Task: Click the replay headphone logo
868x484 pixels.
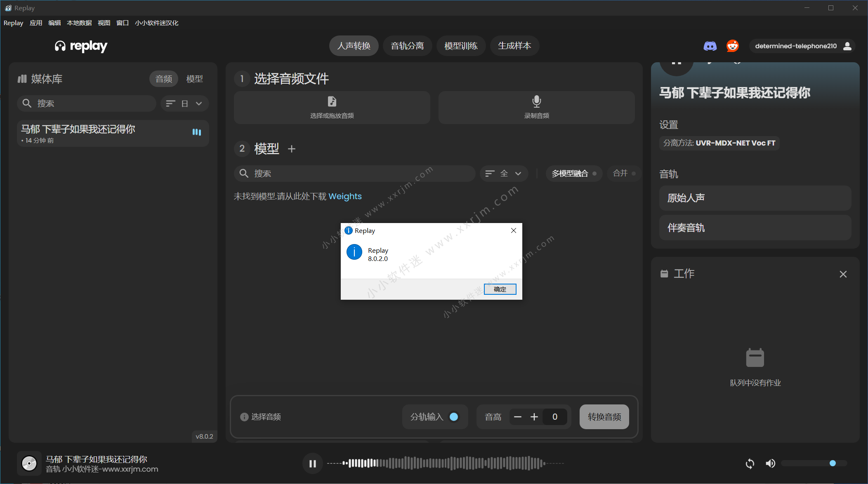Action: [x=60, y=46]
